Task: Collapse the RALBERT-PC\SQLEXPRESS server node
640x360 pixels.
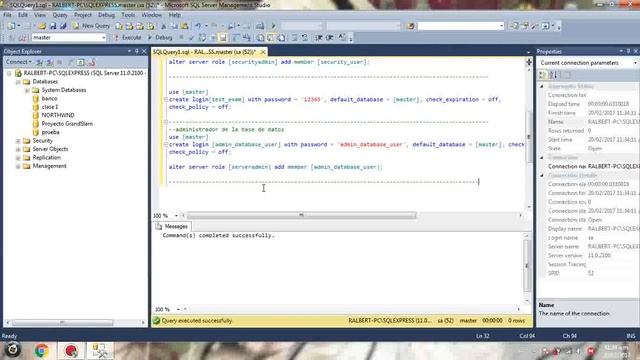Action: click(9, 73)
